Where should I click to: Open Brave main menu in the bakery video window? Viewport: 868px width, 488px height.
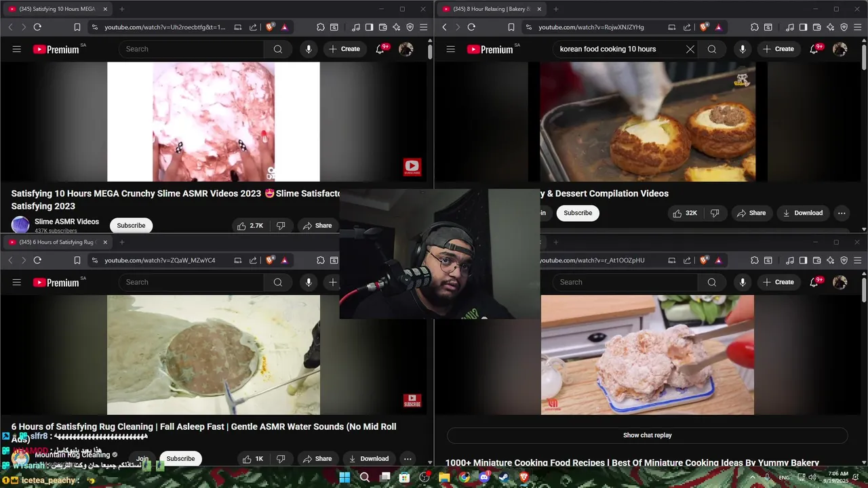pyautogui.click(x=858, y=27)
